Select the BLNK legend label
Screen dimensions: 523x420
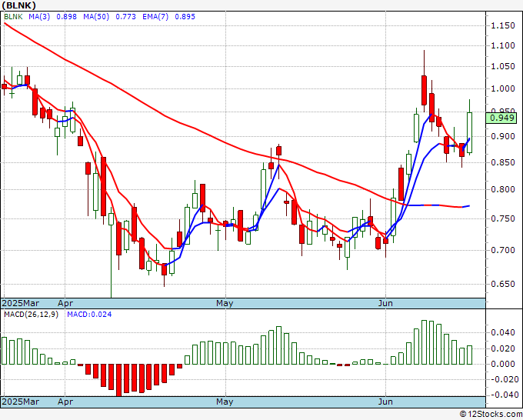point(13,17)
